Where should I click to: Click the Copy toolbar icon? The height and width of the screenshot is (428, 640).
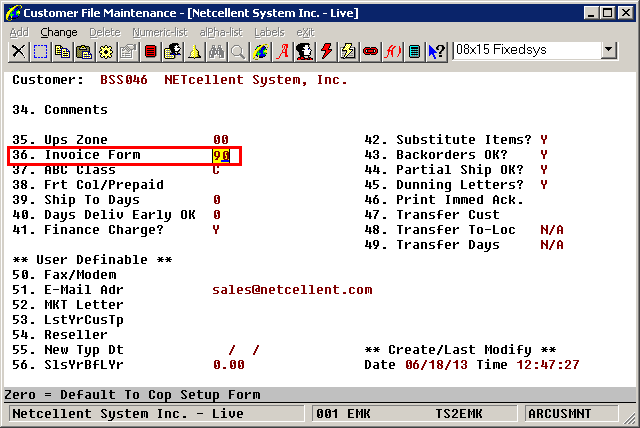(62, 52)
